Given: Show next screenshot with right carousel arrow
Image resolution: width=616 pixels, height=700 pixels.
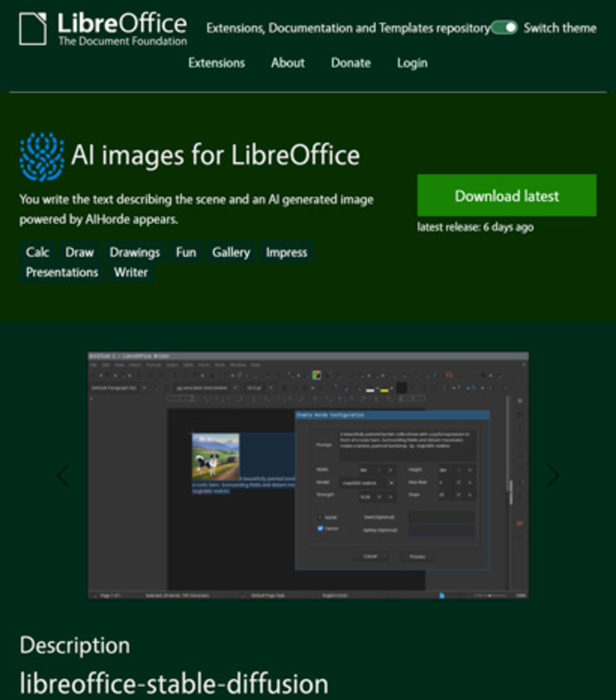Looking at the screenshot, I should point(553,475).
